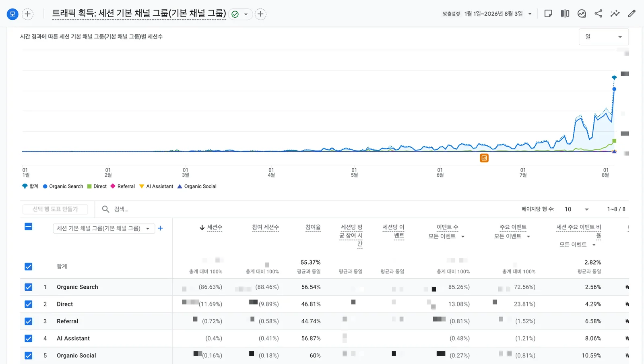Toggle the AI Assistant legend item
Image resolution: width=644 pixels, height=364 pixels.
coord(156,186)
